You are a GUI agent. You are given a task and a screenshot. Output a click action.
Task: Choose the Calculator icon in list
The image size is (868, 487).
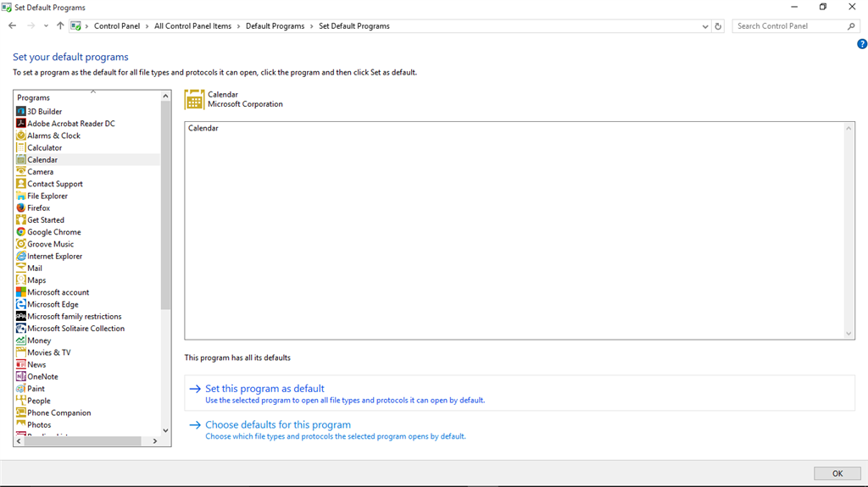(x=21, y=147)
